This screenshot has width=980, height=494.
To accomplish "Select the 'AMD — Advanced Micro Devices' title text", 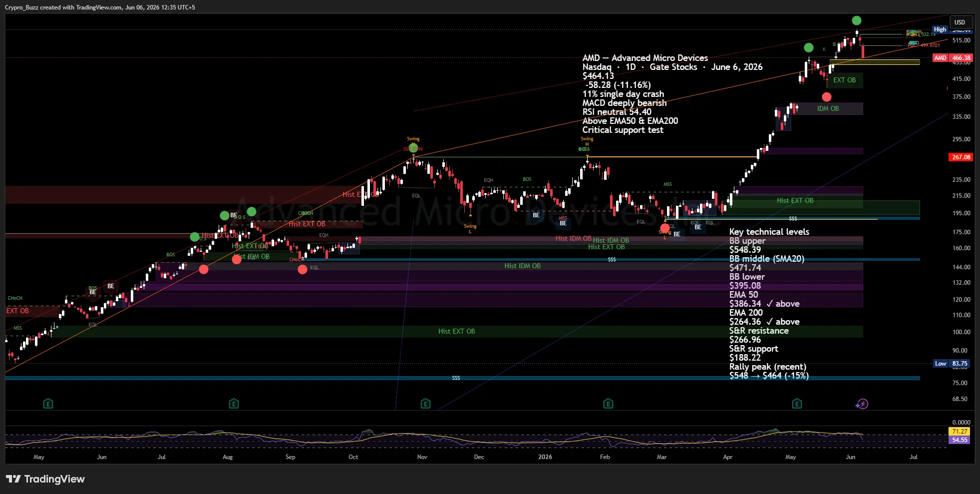I will (645, 58).
